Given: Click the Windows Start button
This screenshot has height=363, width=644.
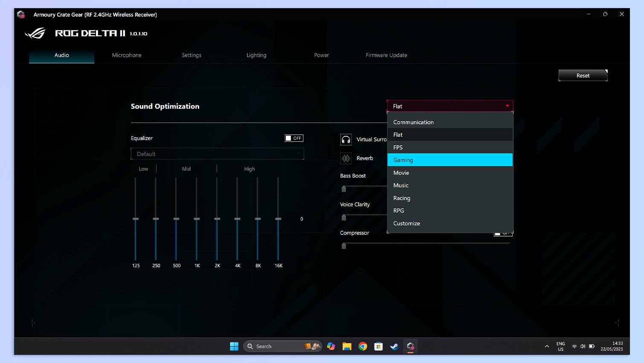Looking at the screenshot, I should 234,346.
